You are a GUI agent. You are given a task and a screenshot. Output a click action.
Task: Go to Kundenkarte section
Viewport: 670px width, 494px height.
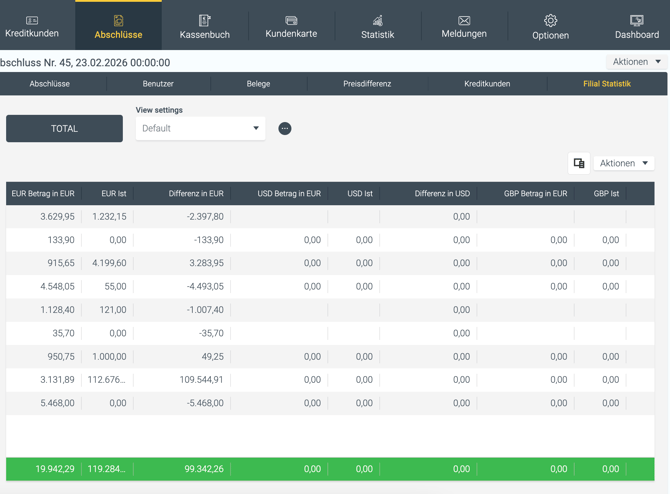coord(291,21)
